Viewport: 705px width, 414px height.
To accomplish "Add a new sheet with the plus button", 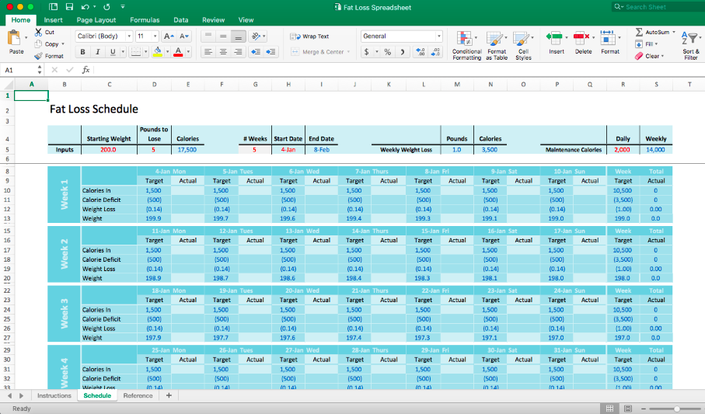I will pyautogui.click(x=169, y=396).
